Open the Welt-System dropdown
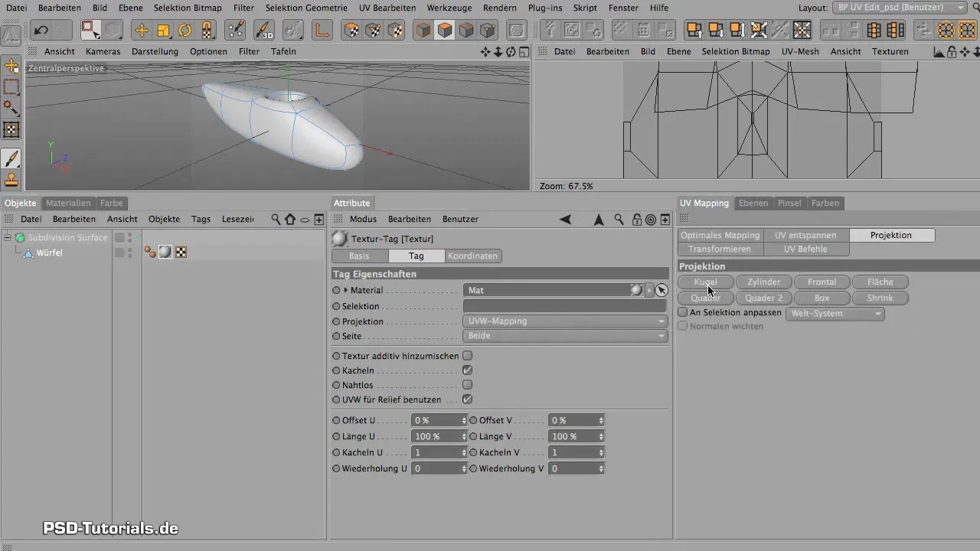The image size is (980, 551). coord(835,313)
